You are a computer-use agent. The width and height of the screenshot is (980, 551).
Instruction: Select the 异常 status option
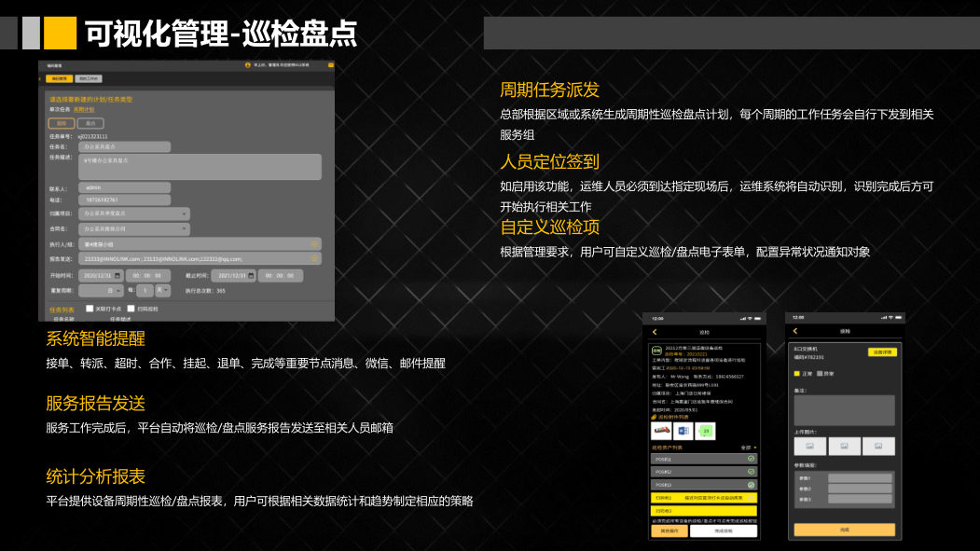(x=821, y=375)
